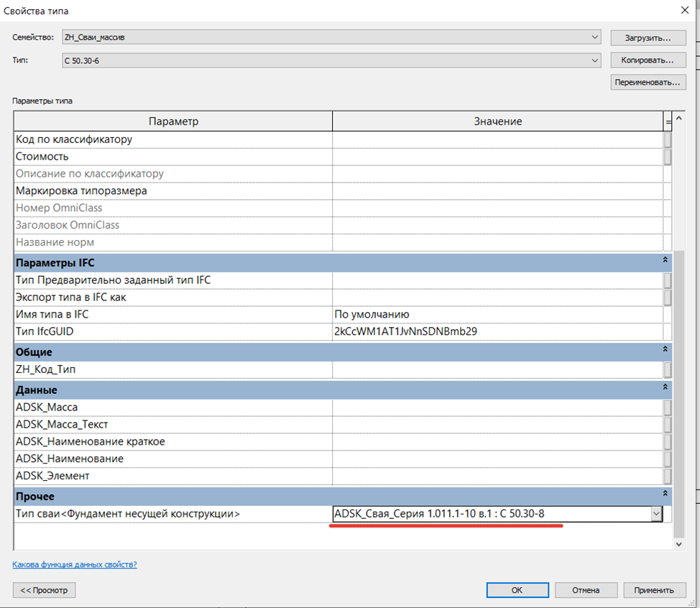This screenshot has width=700, height=608.
Task: Collapse the Данные group
Action: click(665, 387)
